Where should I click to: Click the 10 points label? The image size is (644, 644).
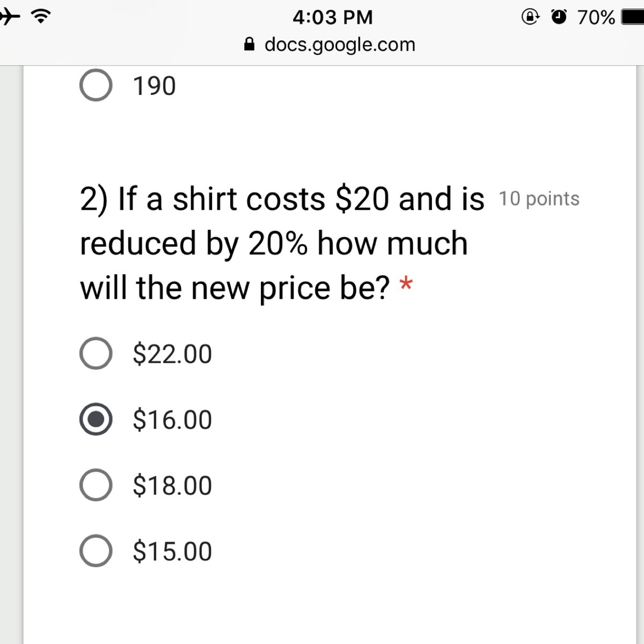539,199
